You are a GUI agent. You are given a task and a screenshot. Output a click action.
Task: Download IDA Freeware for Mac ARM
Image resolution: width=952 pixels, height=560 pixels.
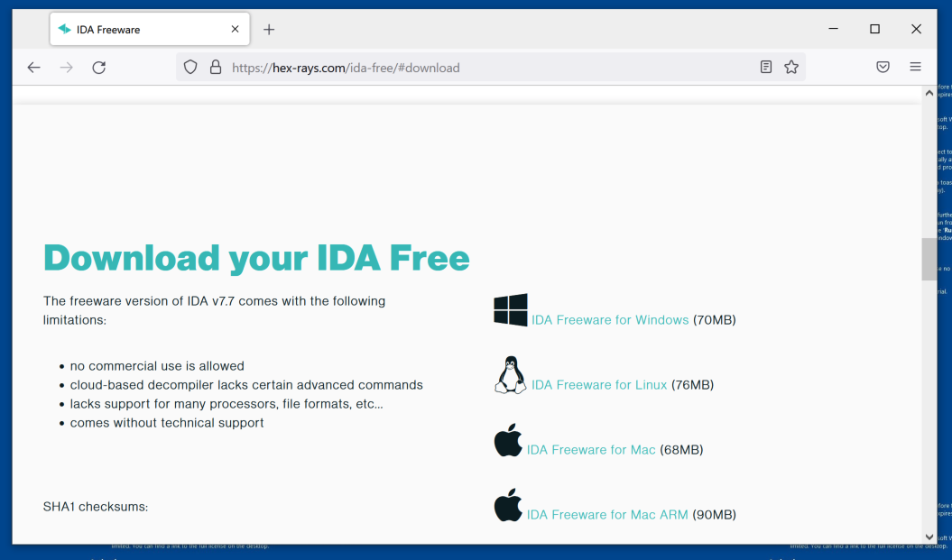point(607,515)
